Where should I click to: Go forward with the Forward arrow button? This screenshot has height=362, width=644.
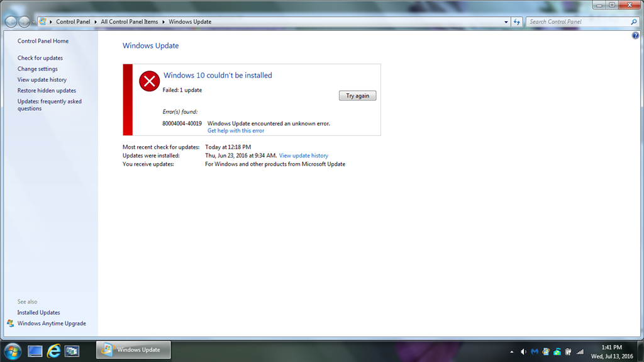[x=25, y=22]
